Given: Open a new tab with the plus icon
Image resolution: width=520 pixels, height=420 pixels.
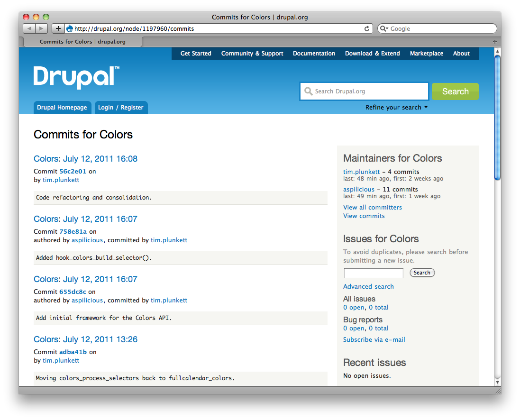Looking at the screenshot, I should point(495,41).
